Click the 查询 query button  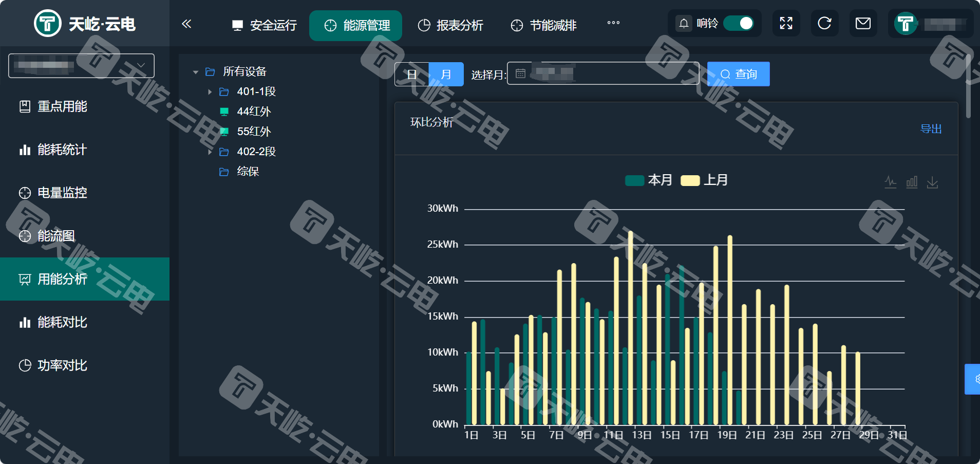(739, 74)
